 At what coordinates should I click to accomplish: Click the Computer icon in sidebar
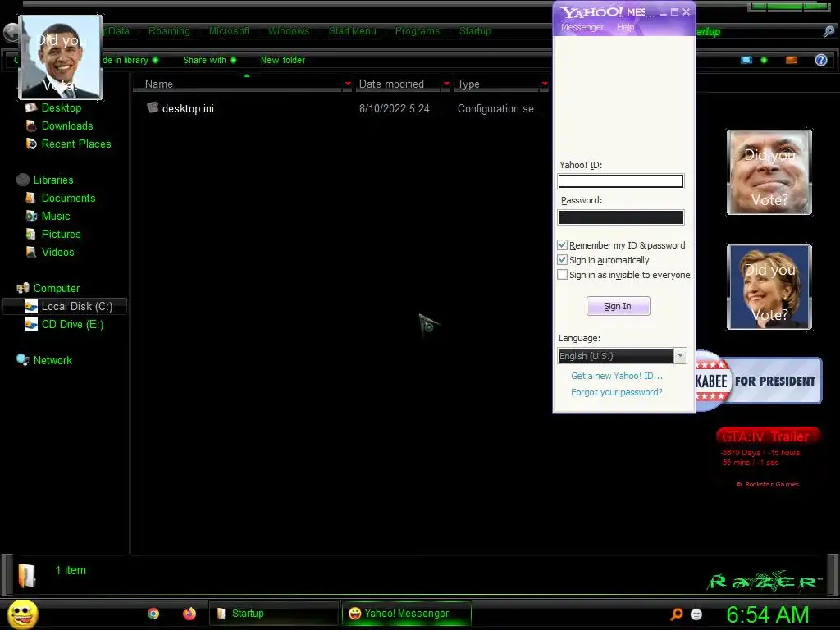click(x=22, y=288)
